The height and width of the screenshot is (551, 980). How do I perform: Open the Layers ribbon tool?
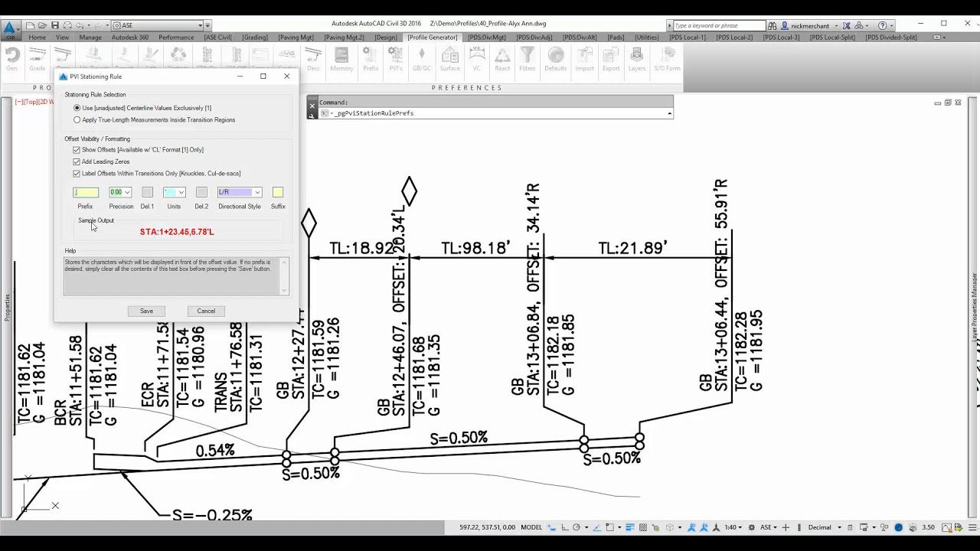click(637, 59)
